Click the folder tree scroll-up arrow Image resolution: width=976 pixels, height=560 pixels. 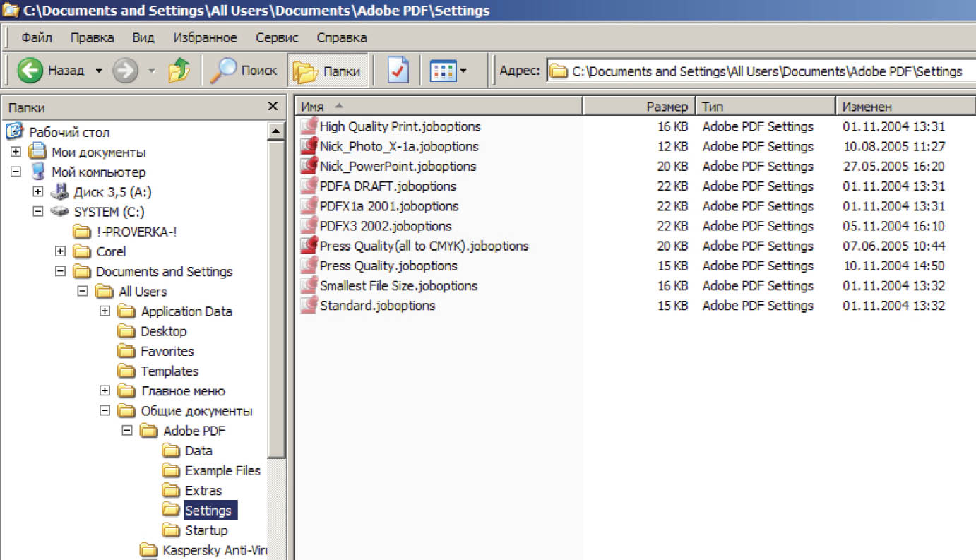point(277,131)
